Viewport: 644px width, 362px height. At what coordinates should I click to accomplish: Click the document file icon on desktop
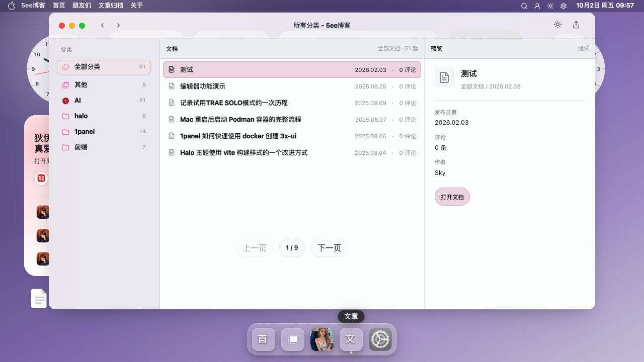click(x=39, y=299)
